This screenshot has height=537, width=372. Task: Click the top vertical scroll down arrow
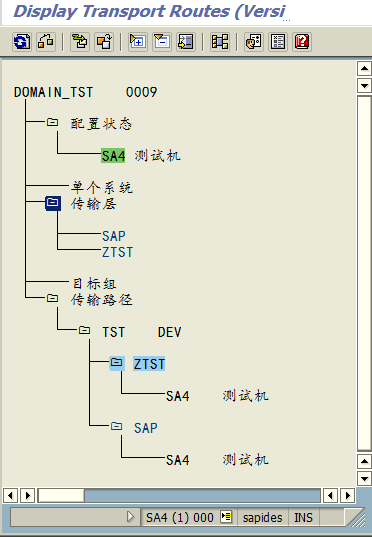pos(364,86)
